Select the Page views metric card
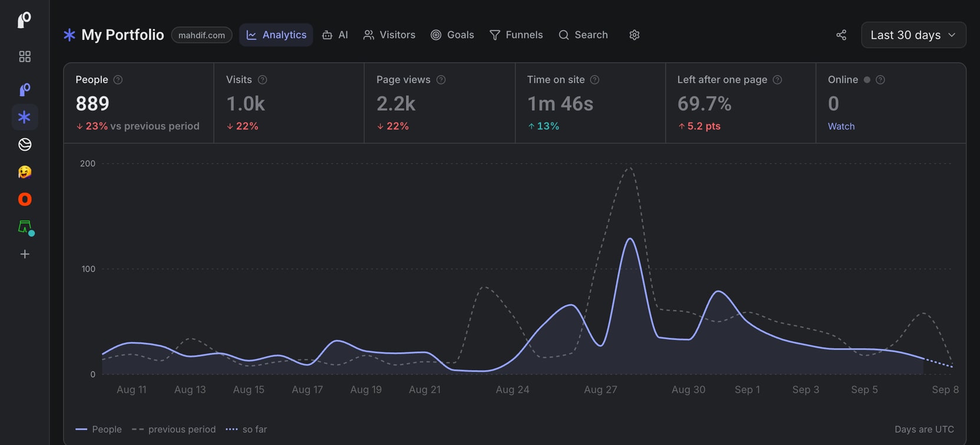 click(x=439, y=103)
